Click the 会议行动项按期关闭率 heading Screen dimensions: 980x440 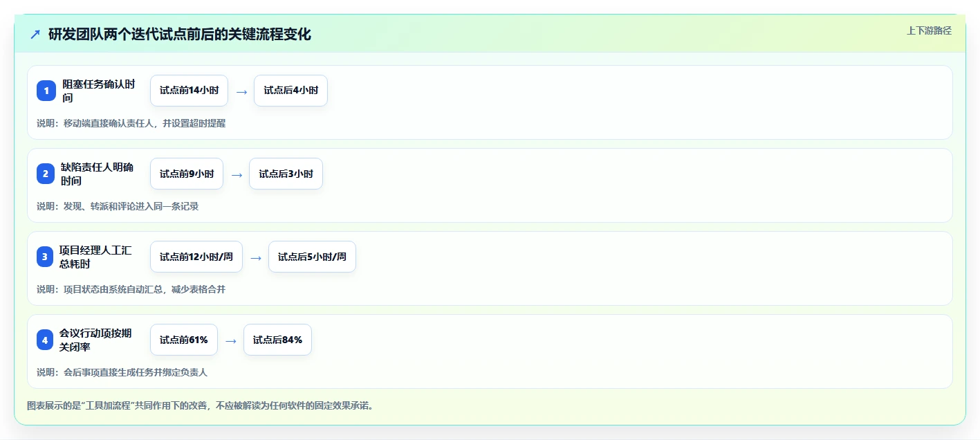tap(95, 340)
